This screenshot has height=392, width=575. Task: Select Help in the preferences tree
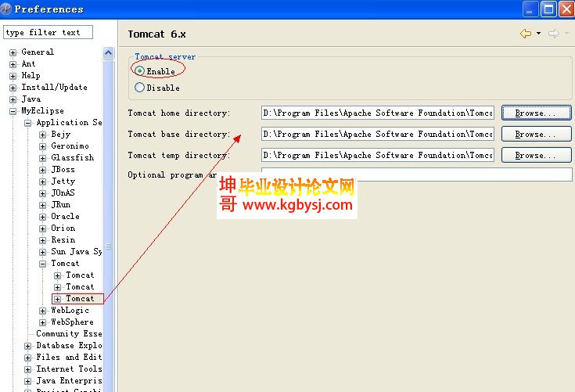point(31,75)
